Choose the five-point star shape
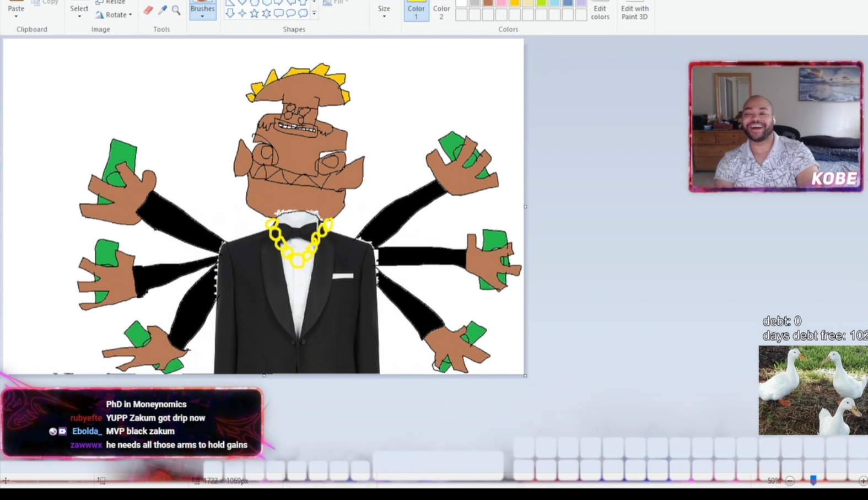Screen dimensions: 868x500 click(254, 13)
